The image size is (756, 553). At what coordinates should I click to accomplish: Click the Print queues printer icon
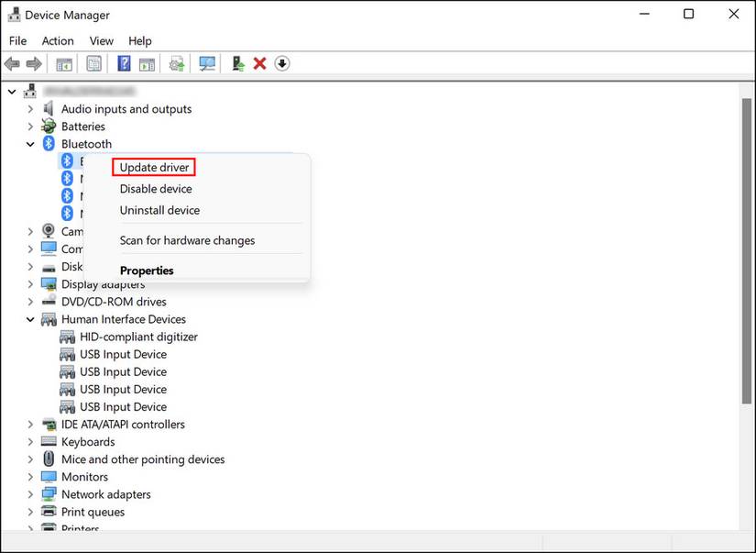(x=49, y=512)
